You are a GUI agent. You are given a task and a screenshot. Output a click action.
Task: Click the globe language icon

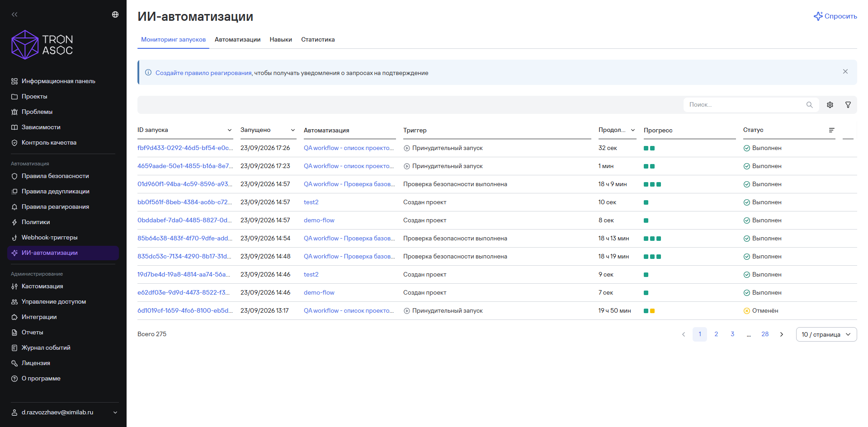[x=115, y=14]
